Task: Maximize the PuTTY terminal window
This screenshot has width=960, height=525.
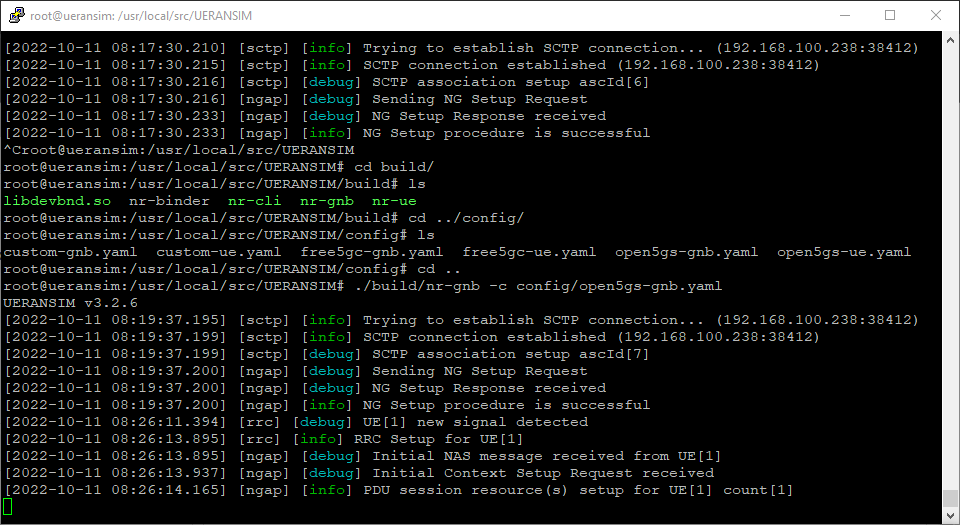Action: [x=890, y=15]
